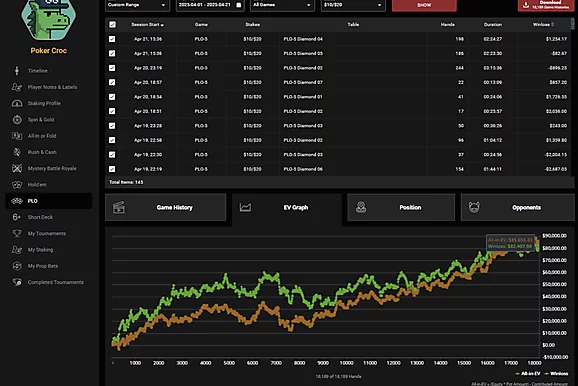Click the Completed Tournaments icon
This screenshot has height=386, width=578.
[x=17, y=282]
